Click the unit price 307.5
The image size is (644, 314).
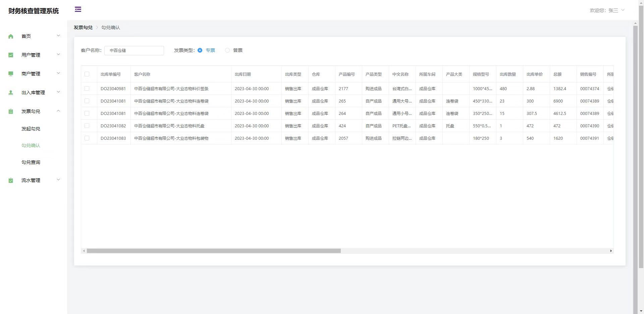point(532,113)
